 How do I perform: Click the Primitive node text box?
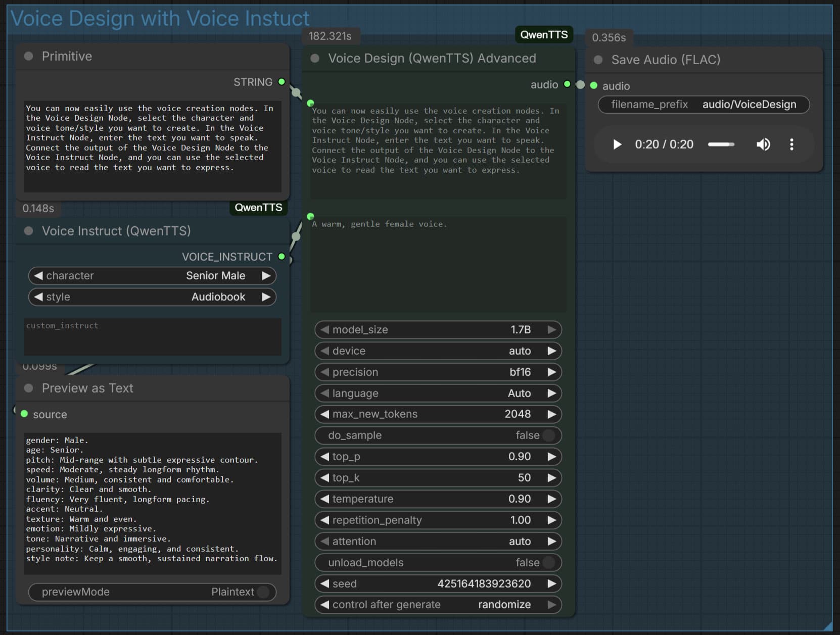pos(153,146)
